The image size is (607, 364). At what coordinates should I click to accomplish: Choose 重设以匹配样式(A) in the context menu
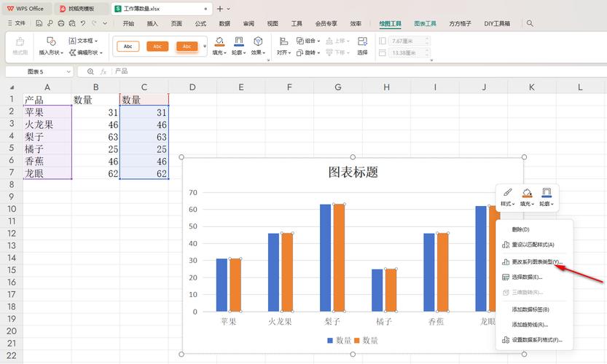[x=534, y=245]
